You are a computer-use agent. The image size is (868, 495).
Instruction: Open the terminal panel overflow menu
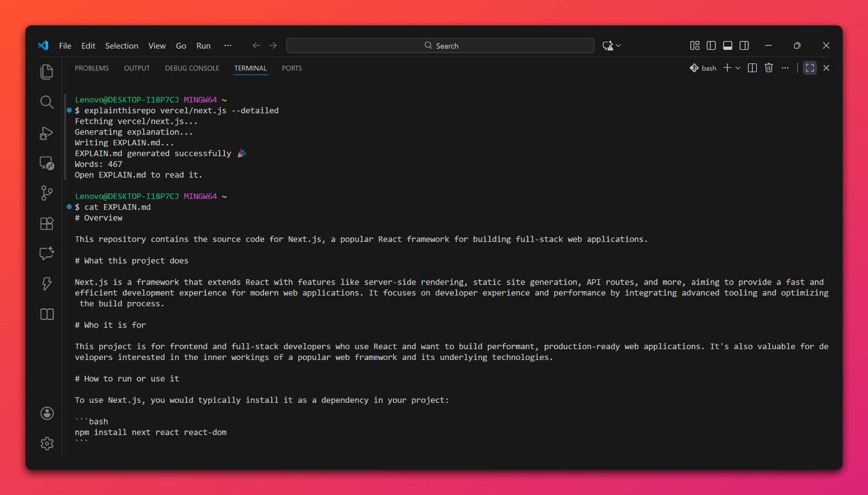tap(786, 68)
